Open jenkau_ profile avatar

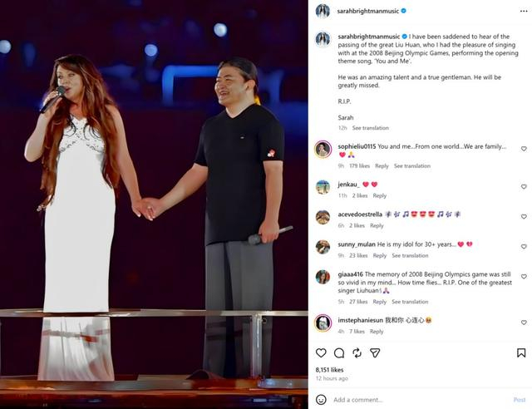coord(323,187)
